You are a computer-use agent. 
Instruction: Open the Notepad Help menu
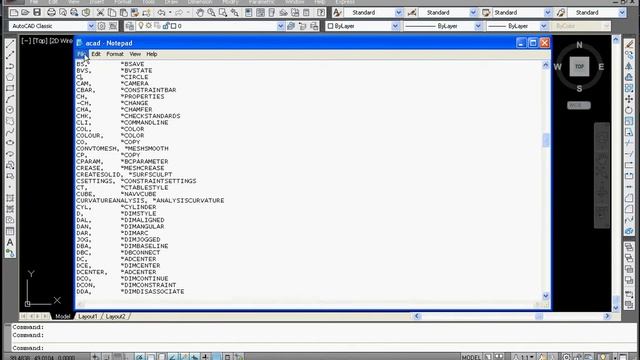tap(152, 54)
